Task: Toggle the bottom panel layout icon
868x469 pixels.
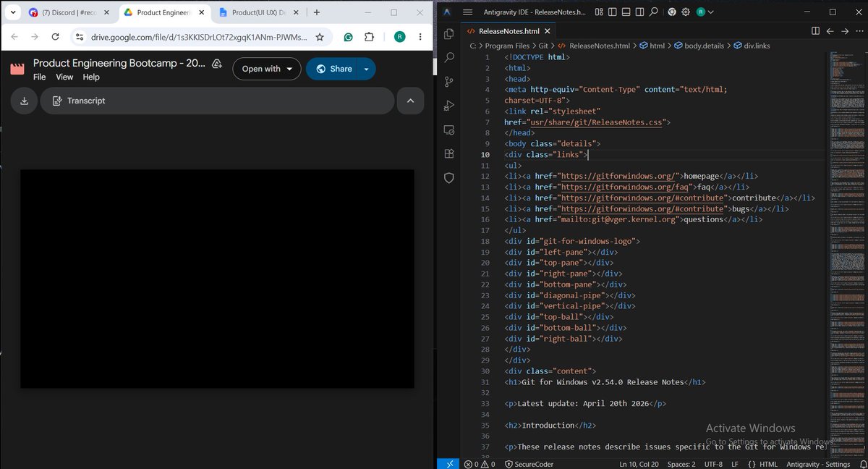Action: tap(626, 12)
